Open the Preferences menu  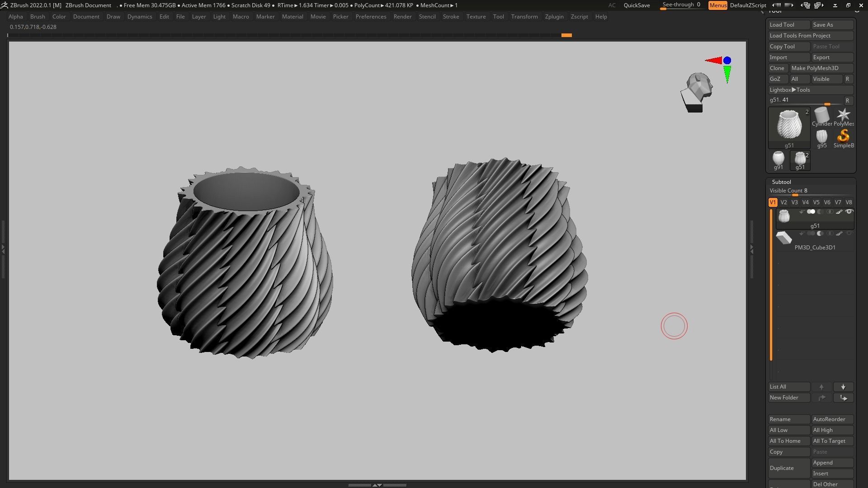[371, 17]
